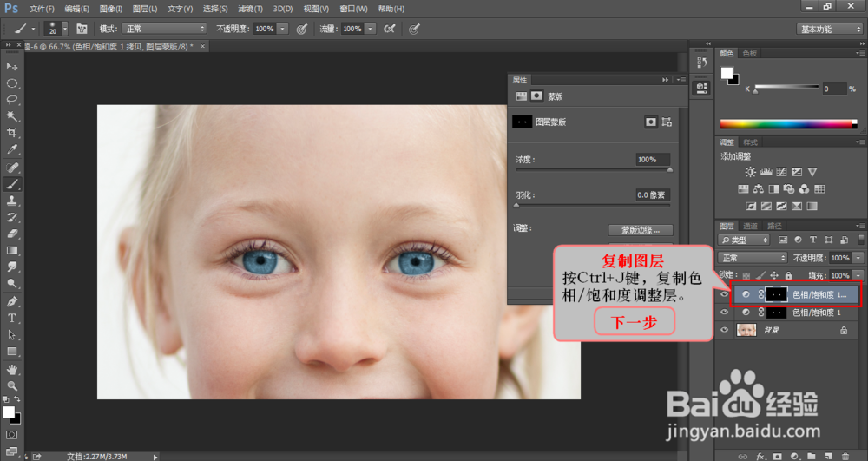The width and height of the screenshot is (868, 461).
Task: Click the delete layer trash icon
Action: point(845,456)
